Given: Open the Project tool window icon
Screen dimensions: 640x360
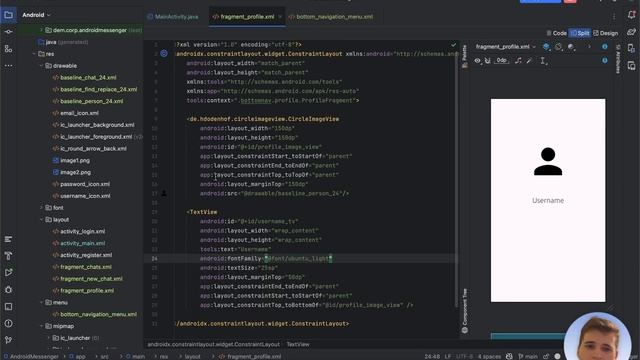Looking at the screenshot, I should click(x=8, y=15).
